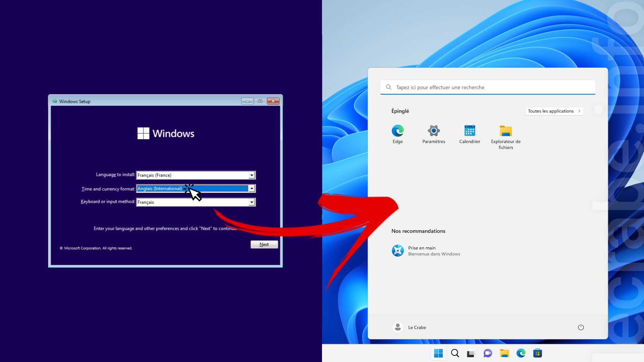The image size is (644, 362).
Task: Click the Start menu search field
Action: point(488,87)
